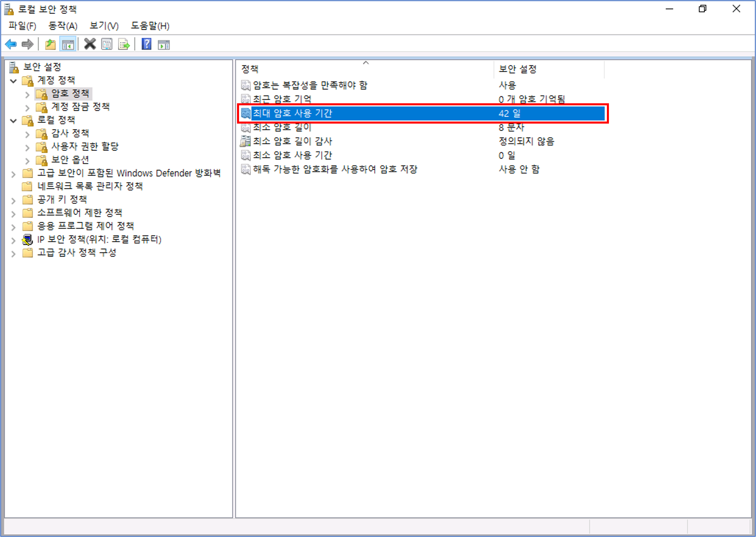Select 보안 옵션 in the tree

point(70,160)
